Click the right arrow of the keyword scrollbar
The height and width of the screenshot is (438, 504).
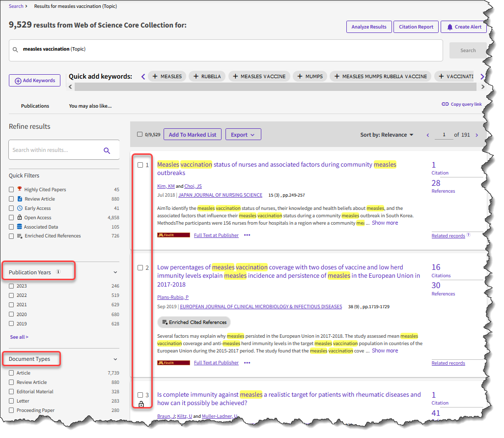tap(482, 87)
